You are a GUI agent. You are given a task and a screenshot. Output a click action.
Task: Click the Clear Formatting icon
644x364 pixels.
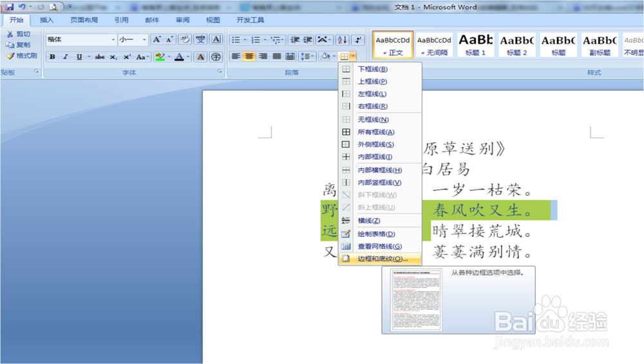[185, 39]
